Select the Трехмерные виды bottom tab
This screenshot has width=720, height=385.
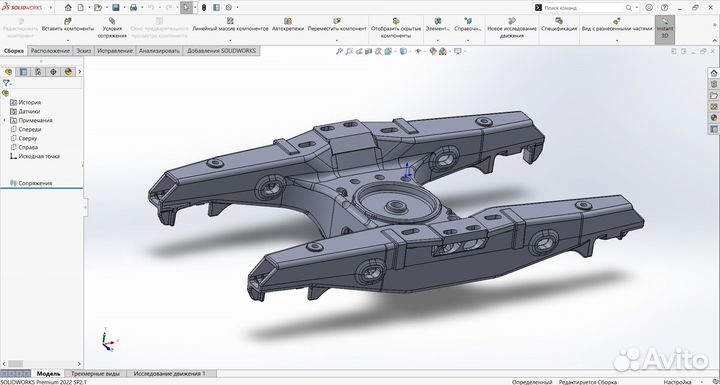pos(96,374)
